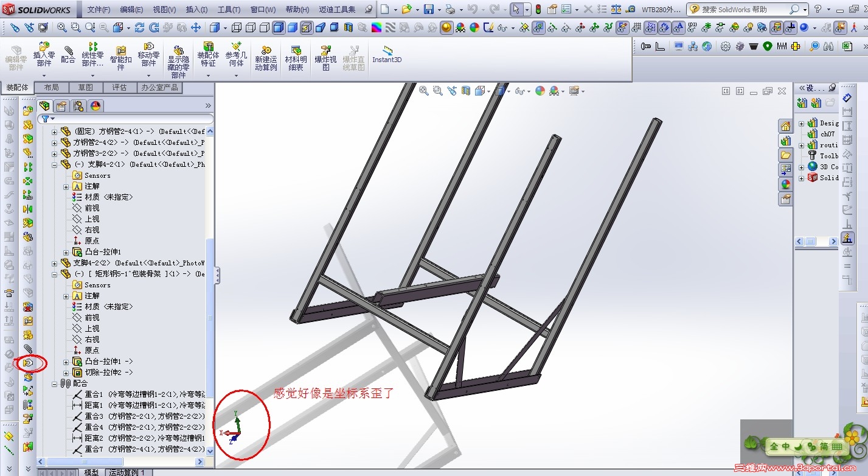The height and width of the screenshot is (476, 868).
Task: Switch to the 评估 ribbon tab
Action: [x=120, y=88]
